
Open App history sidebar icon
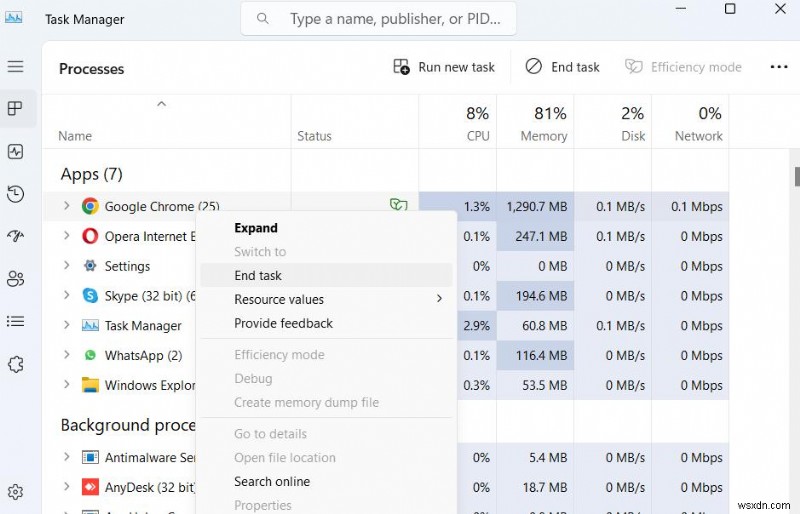click(x=15, y=194)
